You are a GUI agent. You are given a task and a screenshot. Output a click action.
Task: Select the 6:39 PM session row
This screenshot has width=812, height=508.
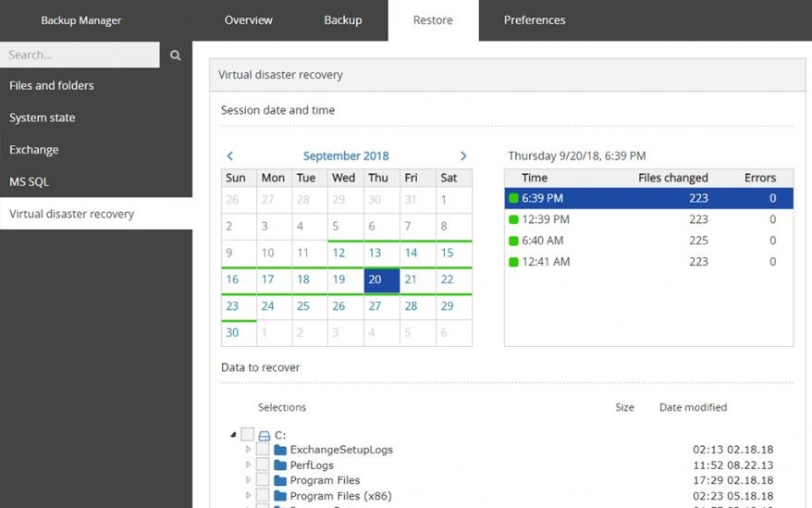pyautogui.click(x=649, y=198)
